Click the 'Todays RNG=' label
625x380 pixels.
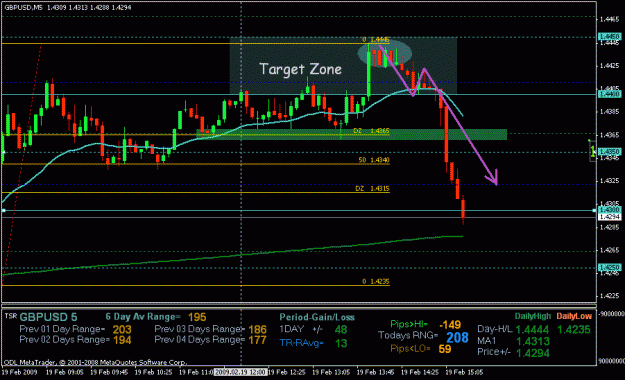[x=408, y=335]
